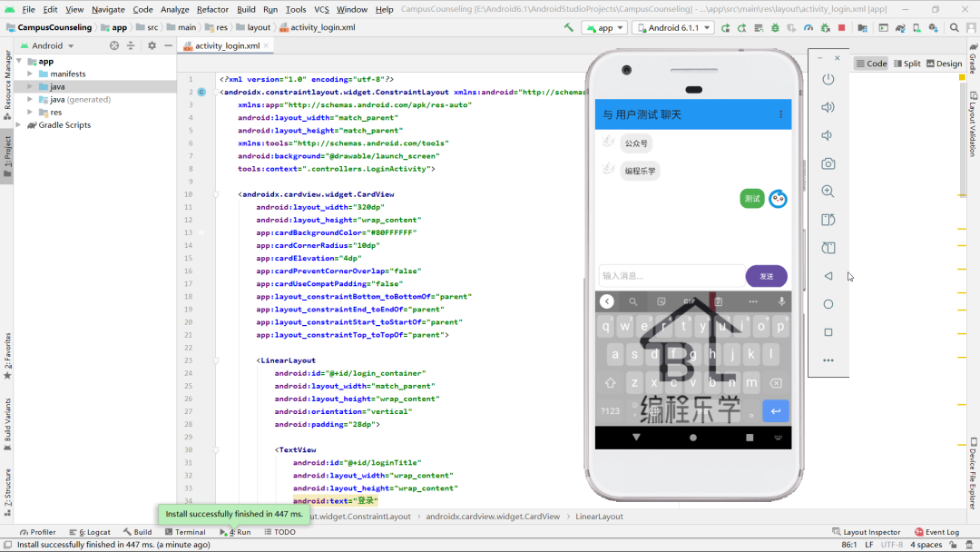The image size is (980, 552).
Task: Click the emulator Home circle button
Action: [828, 304]
